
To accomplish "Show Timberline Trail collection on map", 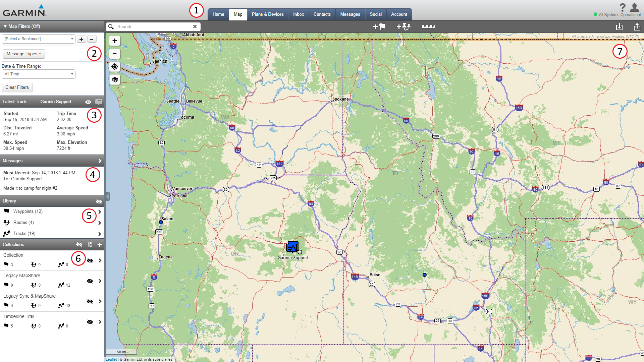I will (90, 322).
